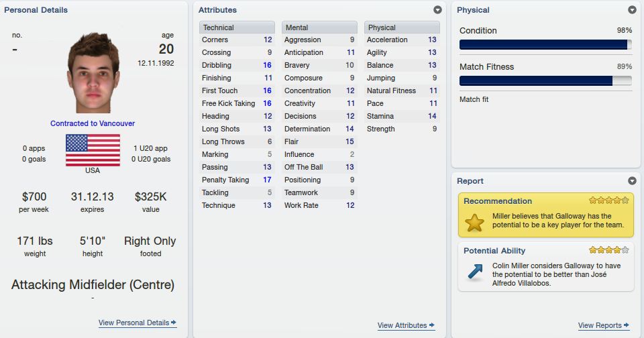Click the player face portrait

[x=93, y=72]
